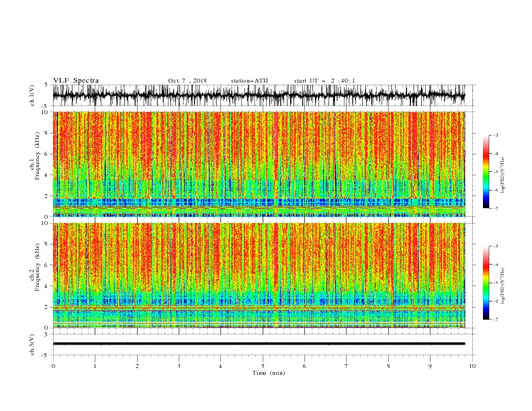Click the ch.2 spectrogram panel
This screenshot has height=411, width=532.
(259, 275)
